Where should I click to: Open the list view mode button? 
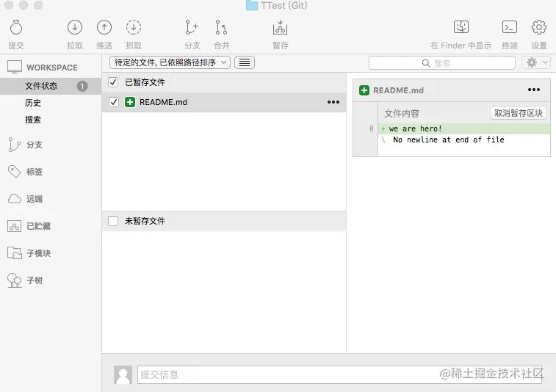(x=245, y=62)
